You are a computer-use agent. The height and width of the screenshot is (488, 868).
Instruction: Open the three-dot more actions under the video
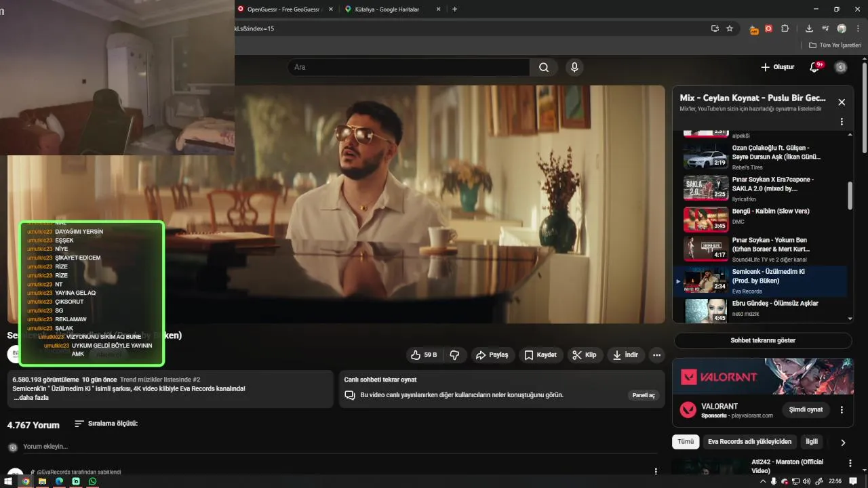pos(656,354)
